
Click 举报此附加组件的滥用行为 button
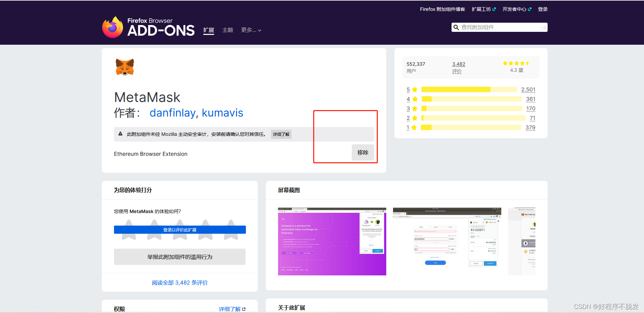point(180,257)
